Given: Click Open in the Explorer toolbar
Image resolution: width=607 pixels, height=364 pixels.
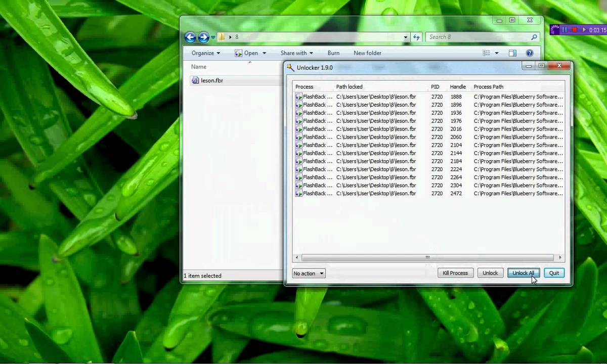Looking at the screenshot, I should tap(246, 53).
